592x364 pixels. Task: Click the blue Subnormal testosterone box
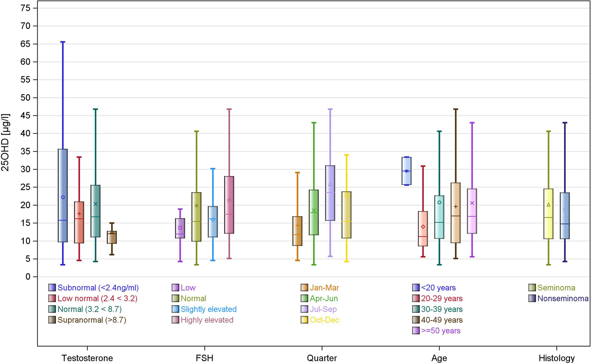pyautogui.click(x=63, y=196)
